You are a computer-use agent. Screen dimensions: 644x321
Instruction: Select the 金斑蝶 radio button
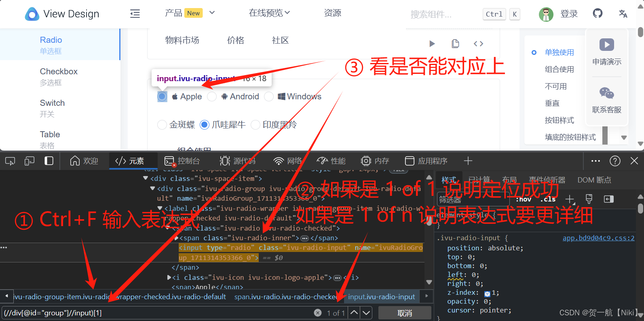coord(162,125)
